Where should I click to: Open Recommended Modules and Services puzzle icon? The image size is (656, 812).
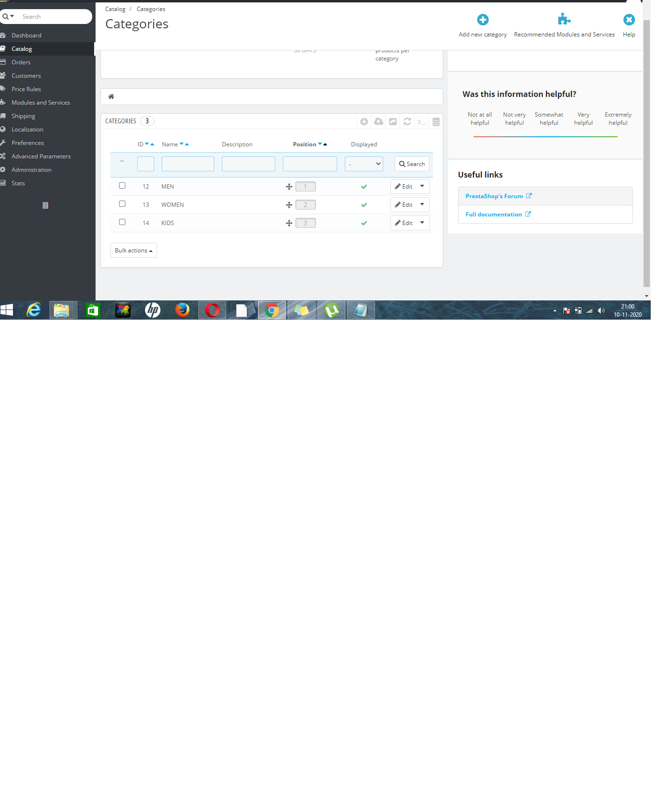(x=564, y=20)
